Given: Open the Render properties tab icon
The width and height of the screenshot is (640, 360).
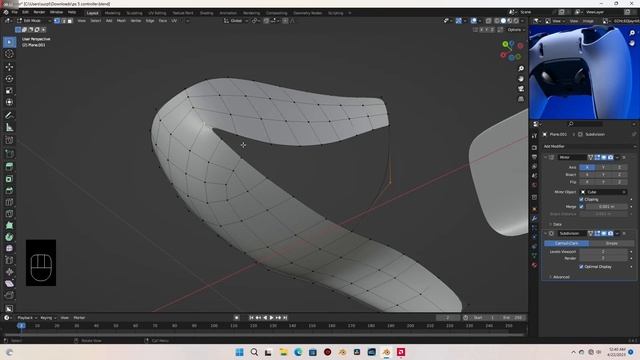Looking at the screenshot, I should coord(534,147).
